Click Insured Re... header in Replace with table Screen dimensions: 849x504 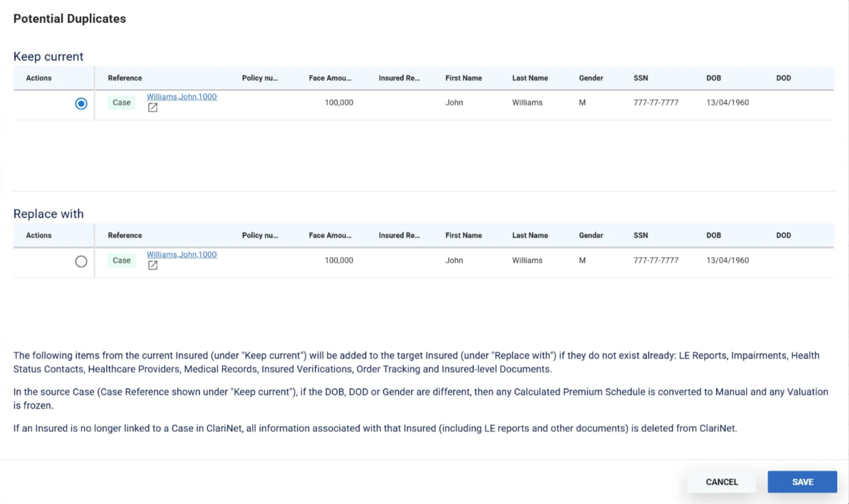point(399,235)
